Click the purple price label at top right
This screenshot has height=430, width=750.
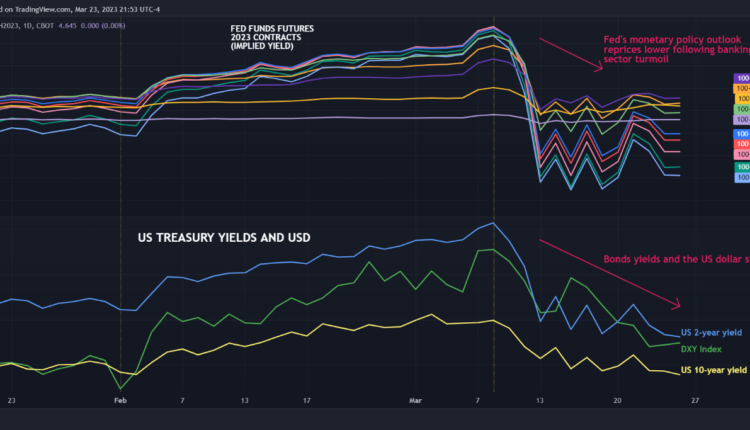coord(742,77)
